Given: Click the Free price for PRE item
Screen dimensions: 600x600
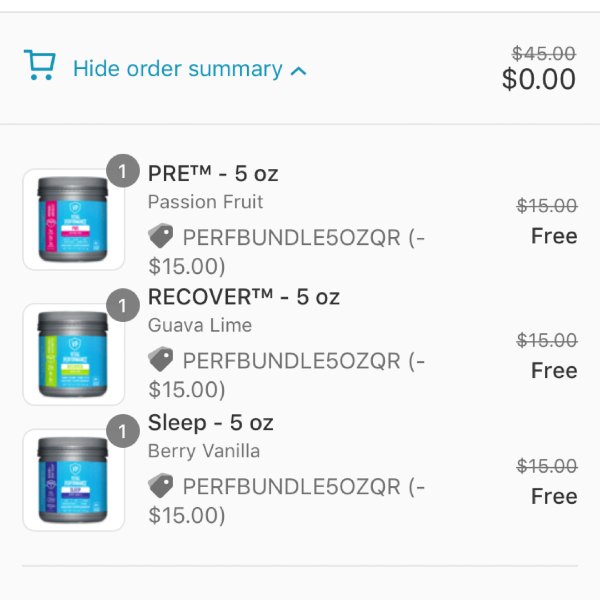Looking at the screenshot, I should click(x=554, y=236).
